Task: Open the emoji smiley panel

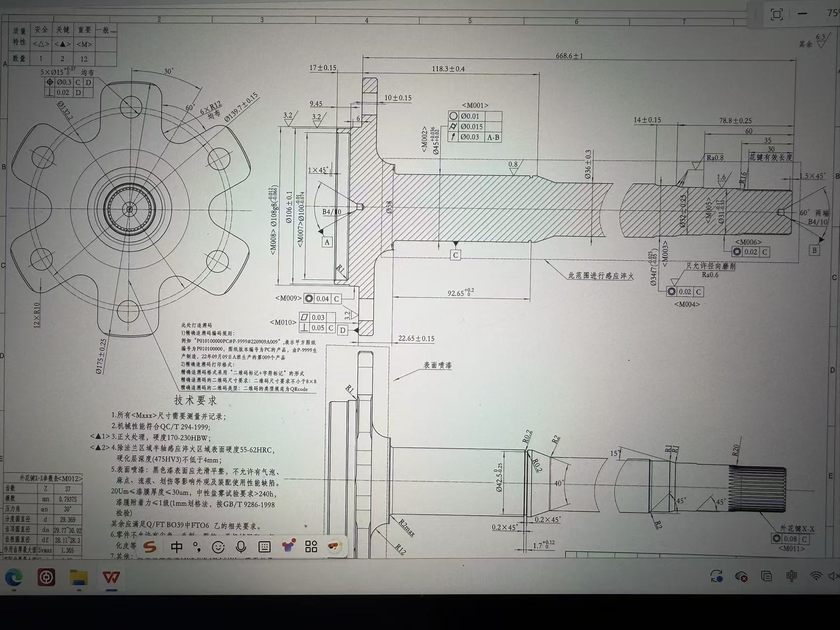Action: tap(218, 547)
